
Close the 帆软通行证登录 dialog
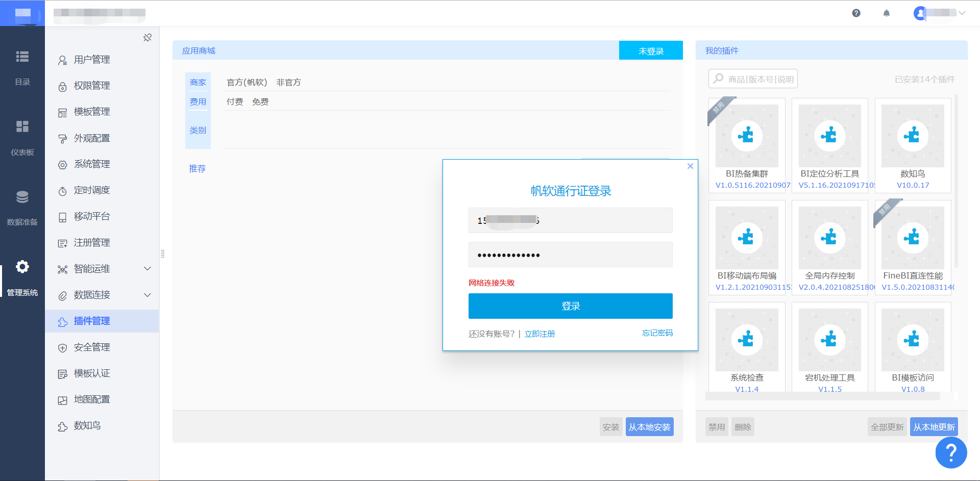click(x=690, y=166)
